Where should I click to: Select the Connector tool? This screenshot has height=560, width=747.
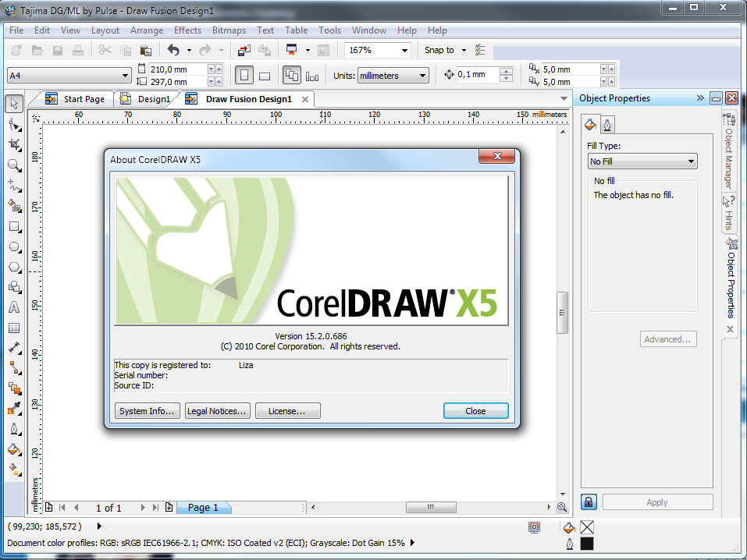click(x=14, y=368)
